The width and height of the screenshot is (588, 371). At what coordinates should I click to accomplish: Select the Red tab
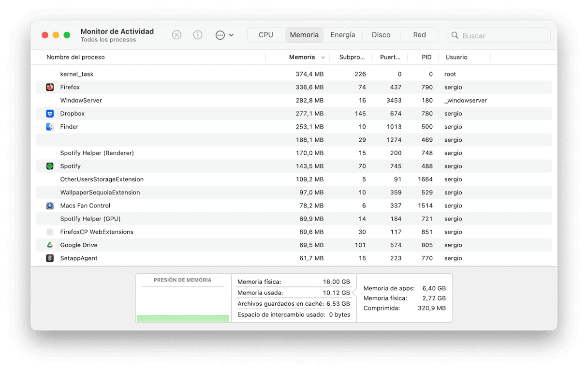(x=419, y=35)
